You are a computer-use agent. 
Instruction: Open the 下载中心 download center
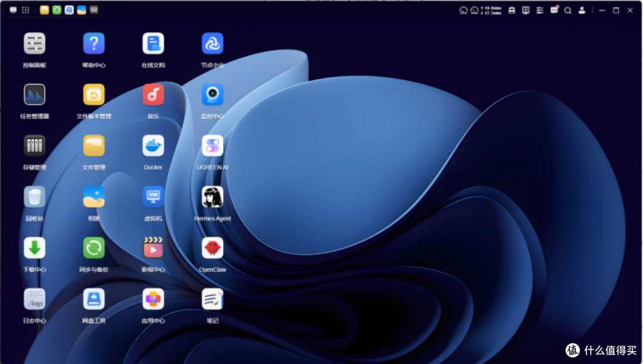(35, 248)
